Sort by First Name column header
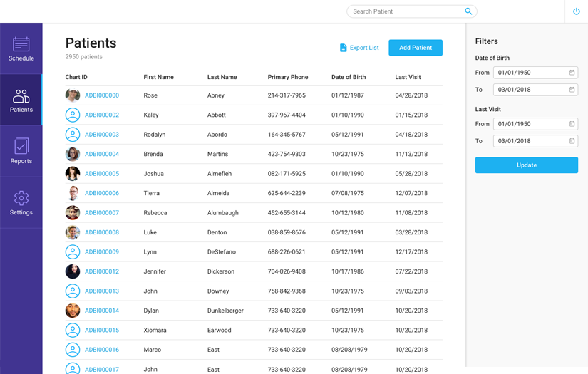This screenshot has height=374, width=588. click(x=159, y=77)
